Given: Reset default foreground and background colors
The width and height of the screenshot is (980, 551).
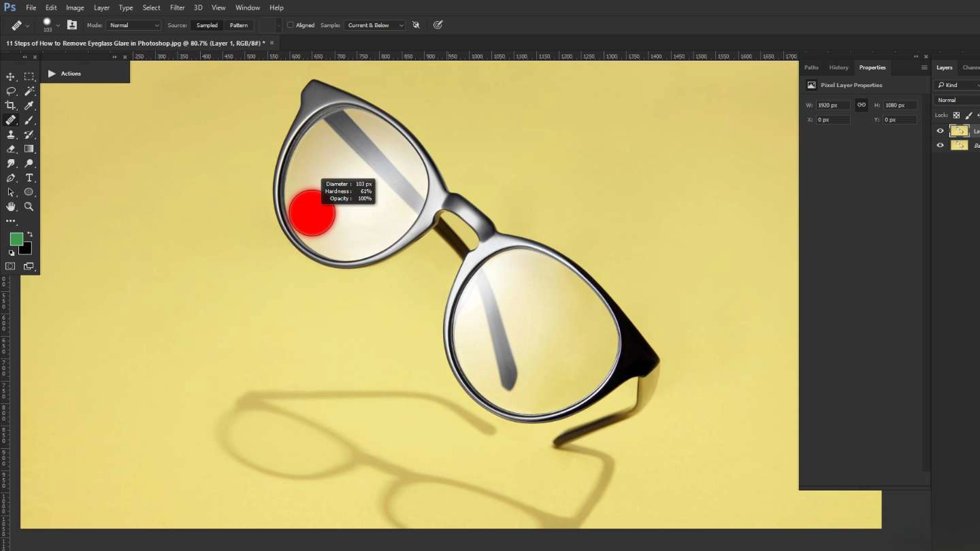Looking at the screenshot, I should click(12, 252).
